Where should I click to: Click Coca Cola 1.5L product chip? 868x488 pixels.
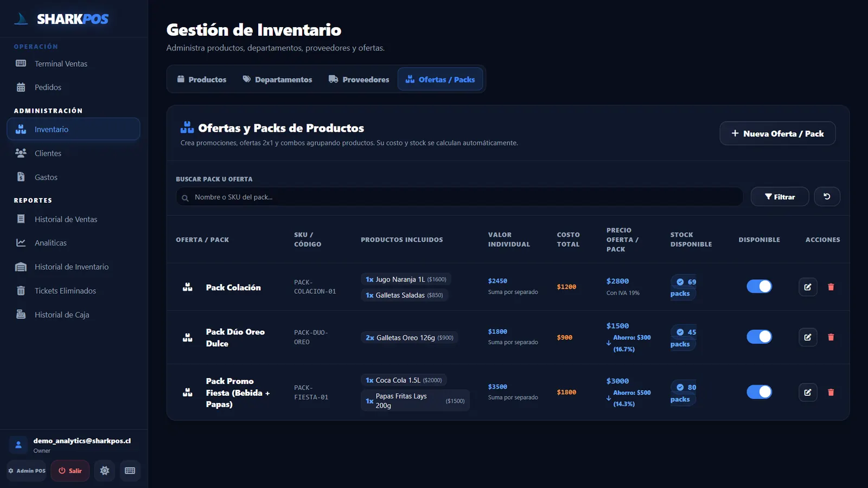tap(404, 380)
